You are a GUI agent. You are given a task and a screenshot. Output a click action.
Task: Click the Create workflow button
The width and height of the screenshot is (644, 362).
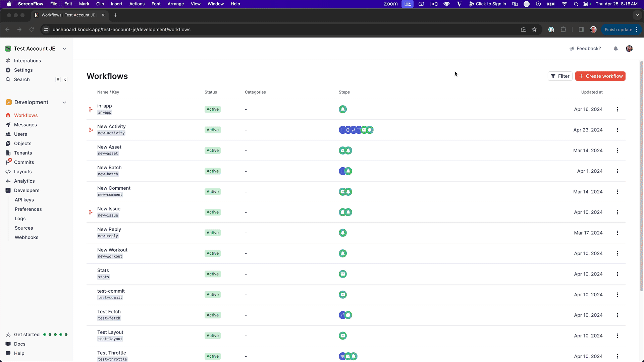[601, 76]
